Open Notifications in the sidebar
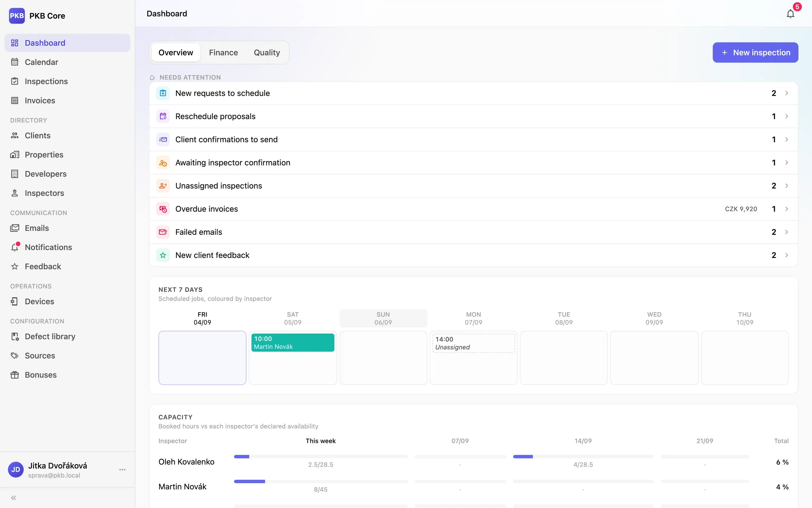812x508 pixels. (x=67, y=247)
